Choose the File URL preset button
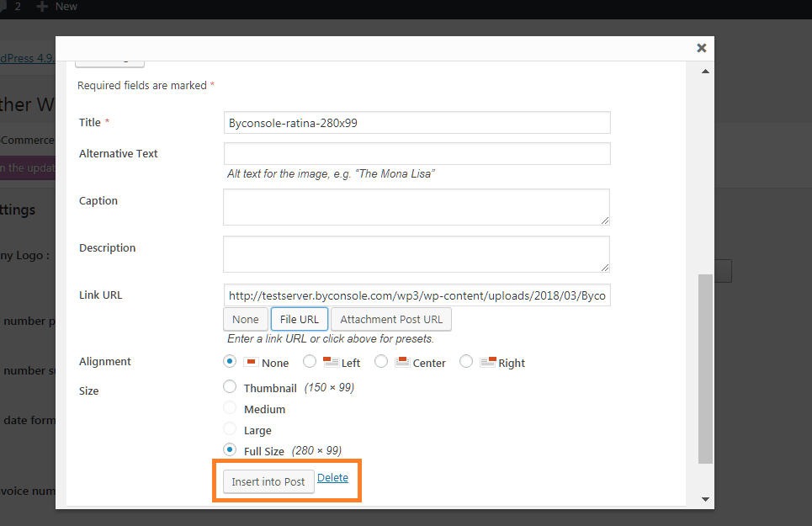 300,320
